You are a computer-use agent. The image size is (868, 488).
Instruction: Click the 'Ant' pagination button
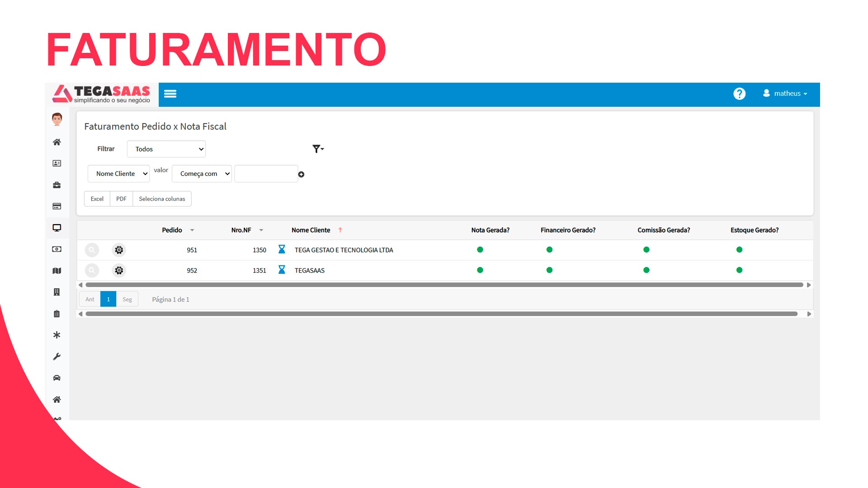coord(90,299)
